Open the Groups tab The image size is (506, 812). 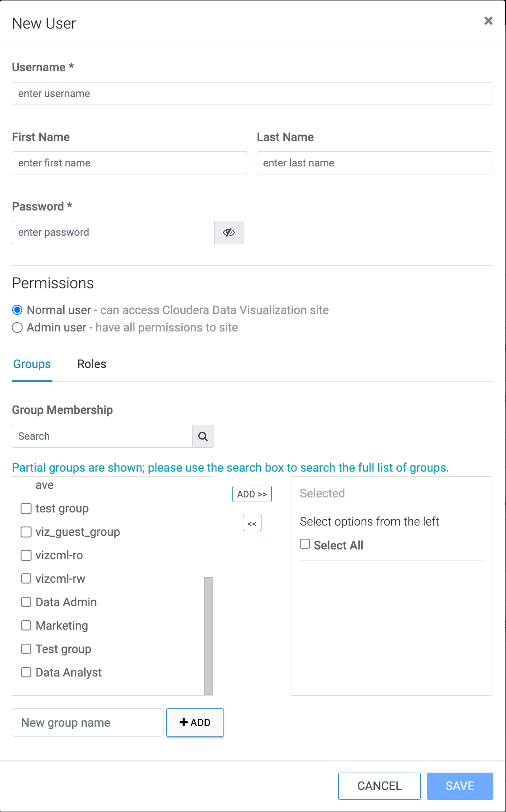coord(32,364)
